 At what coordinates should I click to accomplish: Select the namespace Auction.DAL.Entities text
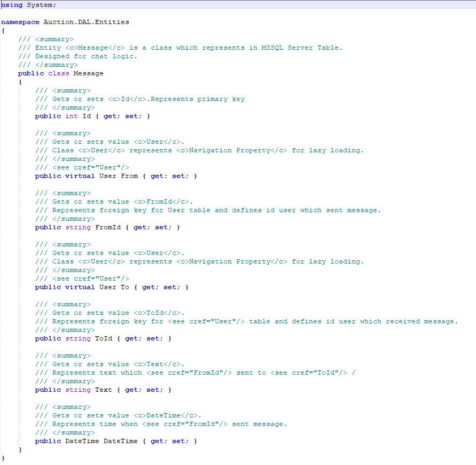[x=65, y=22]
